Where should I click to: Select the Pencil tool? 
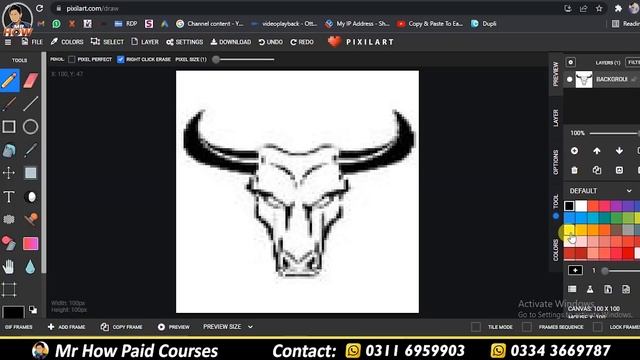point(9,80)
